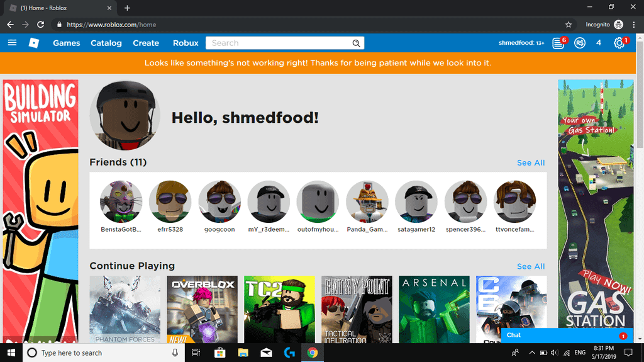The height and width of the screenshot is (362, 644).
Task: Open Overblox game
Action: point(202,309)
